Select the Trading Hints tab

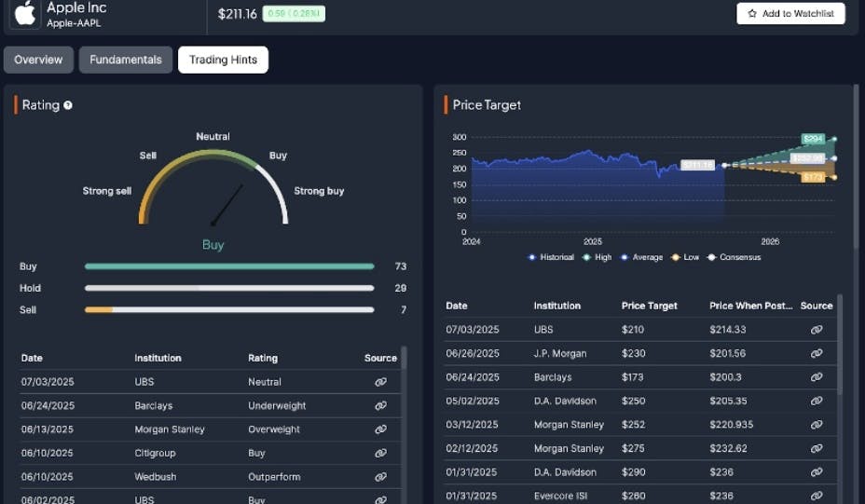point(223,60)
